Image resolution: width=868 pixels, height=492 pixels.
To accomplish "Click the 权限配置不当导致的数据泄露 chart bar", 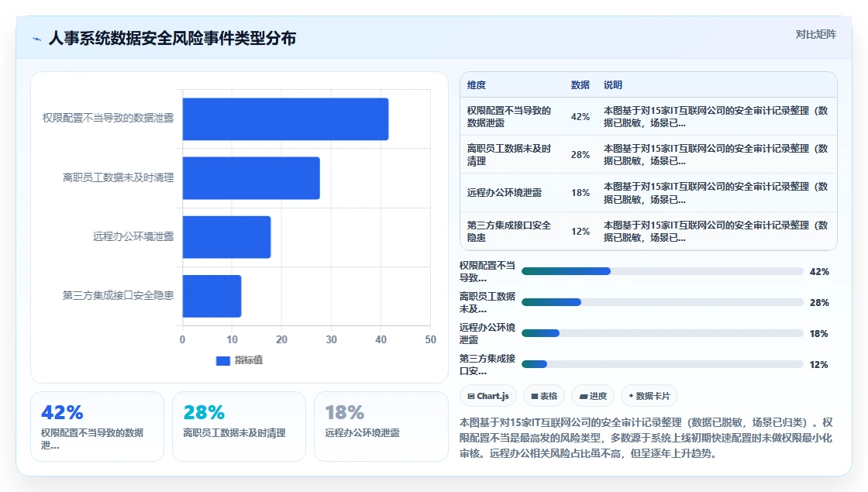I will click(x=286, y=119).
